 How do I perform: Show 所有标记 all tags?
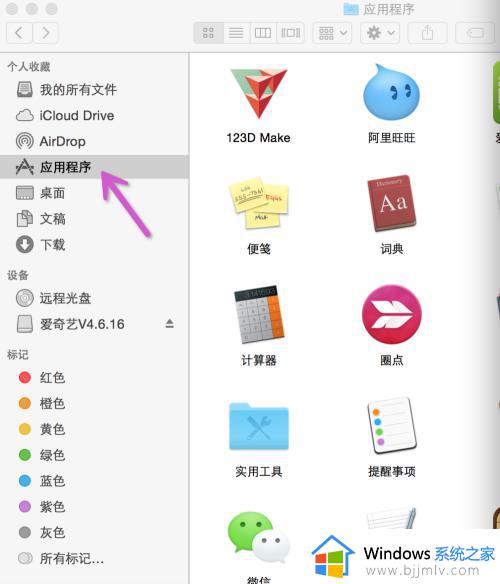(94, 558)
